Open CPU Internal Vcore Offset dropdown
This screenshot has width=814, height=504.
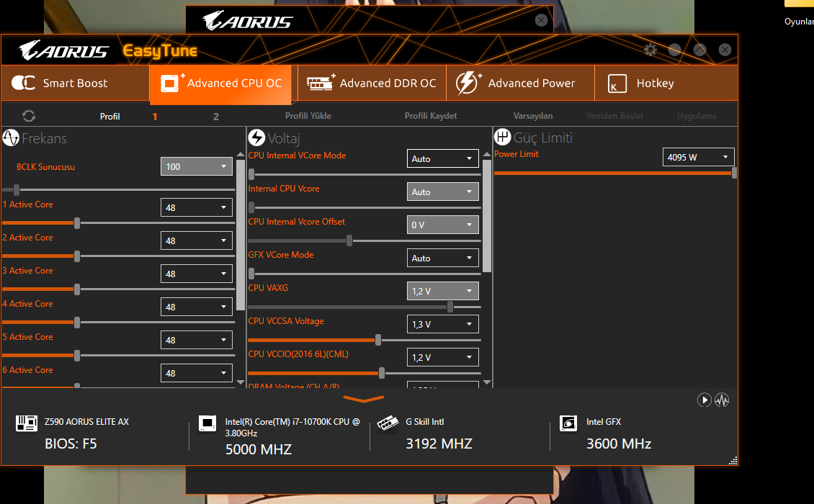click(442, 225)
